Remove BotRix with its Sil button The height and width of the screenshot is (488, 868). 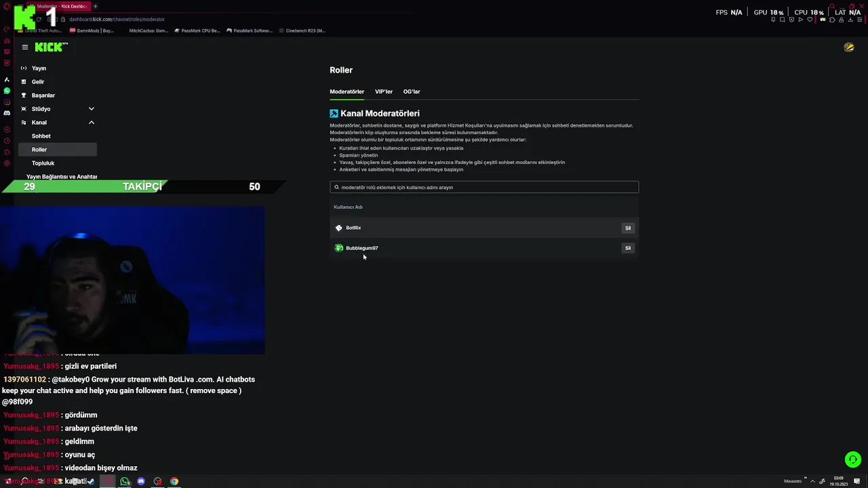628,228
